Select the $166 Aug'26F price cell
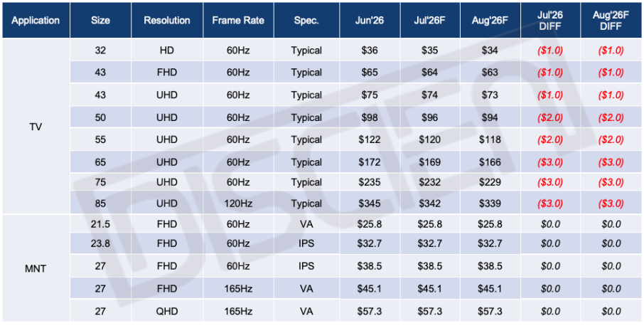Screen dimensions: 644x326 click(x=490, y=162)
